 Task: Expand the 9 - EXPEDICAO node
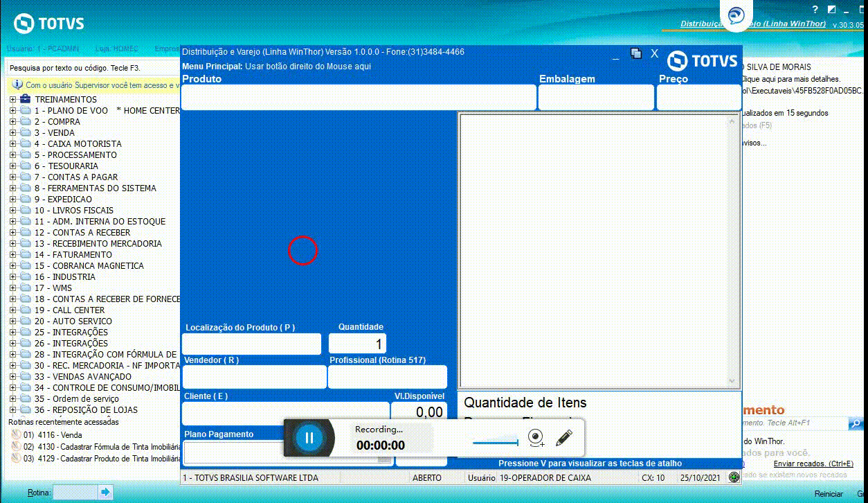(x=12, y=199)
